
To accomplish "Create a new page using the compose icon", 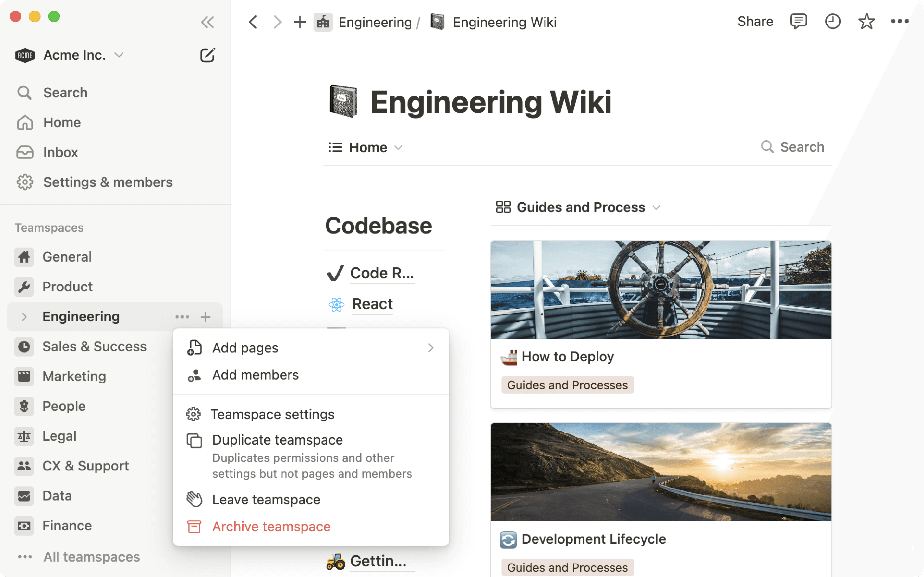I will (x=207, y=55).
